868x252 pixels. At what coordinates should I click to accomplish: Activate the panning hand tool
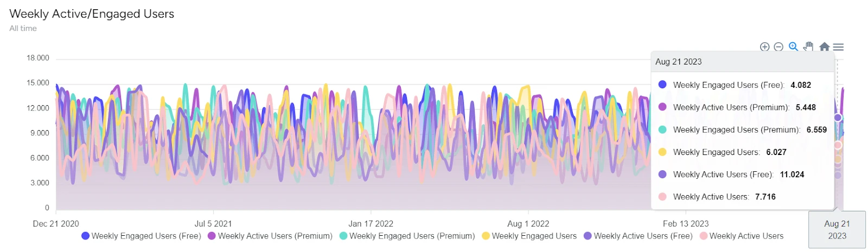(808, 47)
